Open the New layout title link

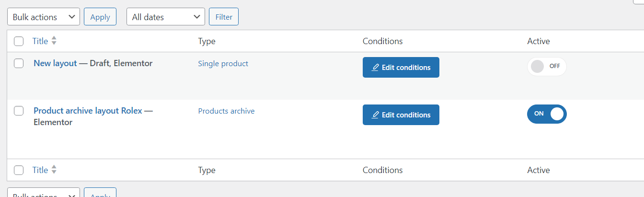55,63
